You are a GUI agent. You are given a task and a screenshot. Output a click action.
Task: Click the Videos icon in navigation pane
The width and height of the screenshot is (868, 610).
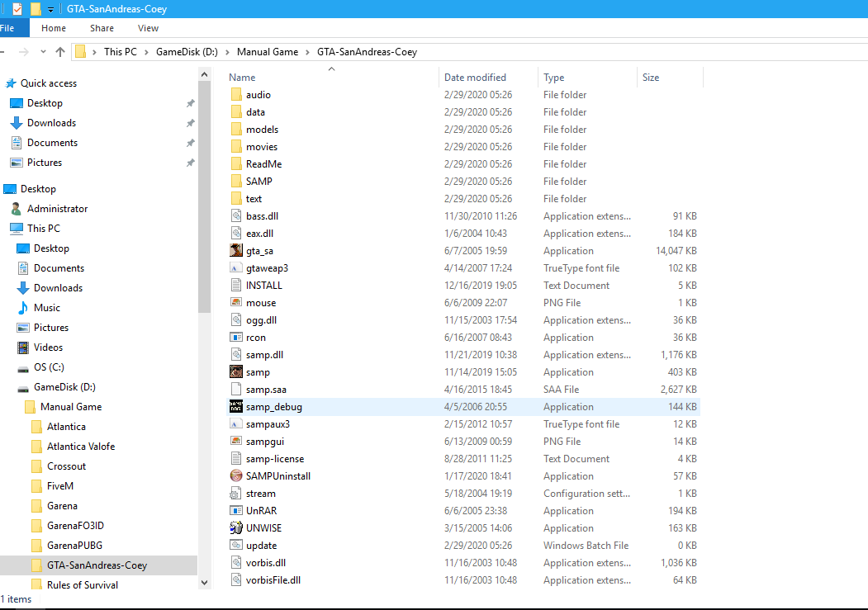pos(22,348)
